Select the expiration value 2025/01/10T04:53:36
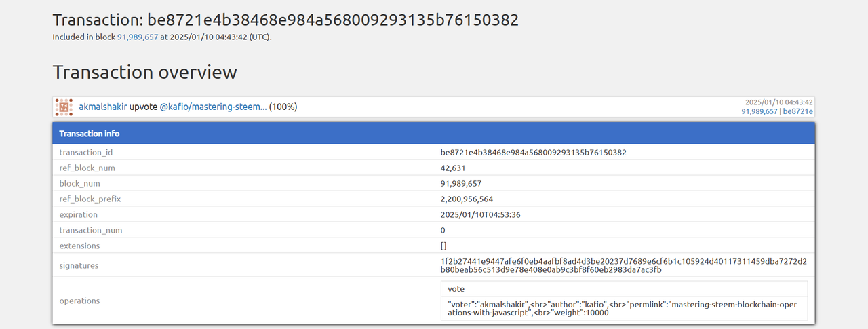The height and width of the screenshot is (329, 868). click(x=481, y=215)
